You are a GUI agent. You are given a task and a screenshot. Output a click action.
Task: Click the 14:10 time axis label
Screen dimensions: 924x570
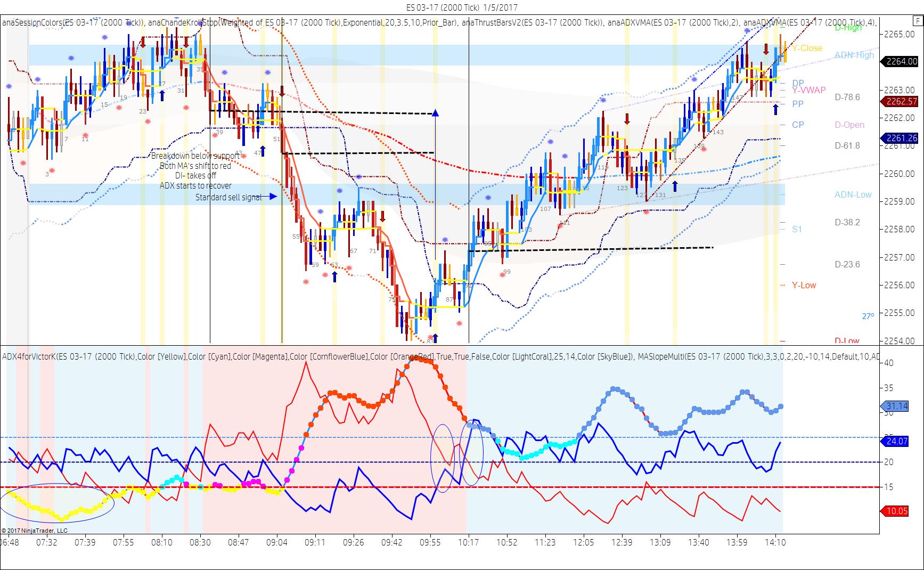pyautogui.click(x=775, y=542)
